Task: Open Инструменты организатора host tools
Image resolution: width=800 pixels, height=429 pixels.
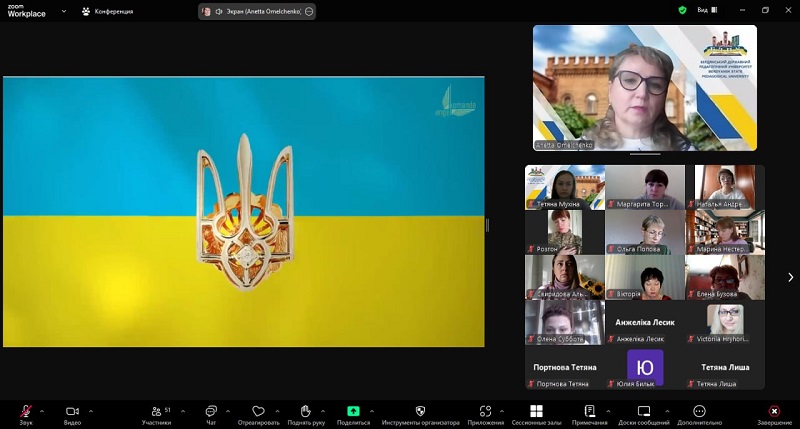Action: coord(420,415)
